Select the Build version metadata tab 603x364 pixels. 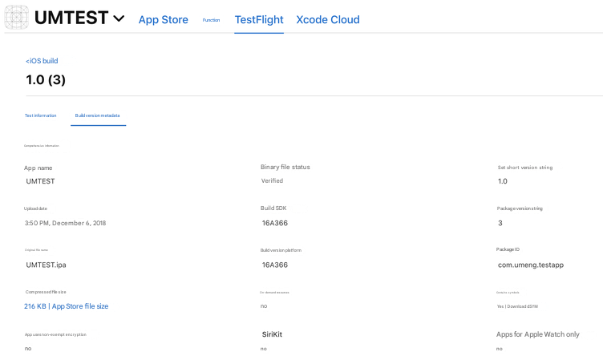[97, 115]
